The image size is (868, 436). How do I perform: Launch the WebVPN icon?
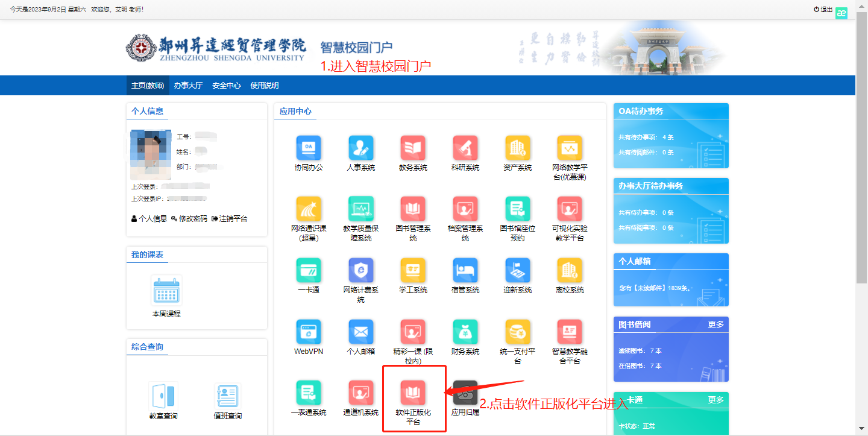point(308,331)
